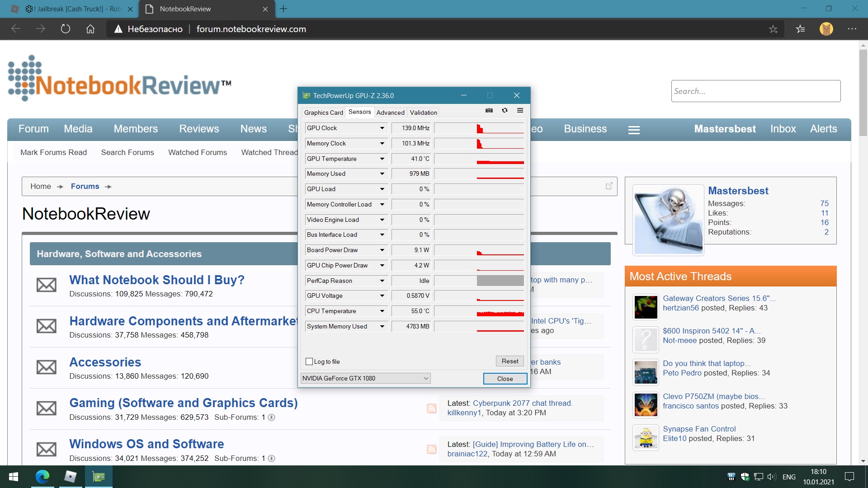
Task: Open the Windows Start menu
Action: 14,477
